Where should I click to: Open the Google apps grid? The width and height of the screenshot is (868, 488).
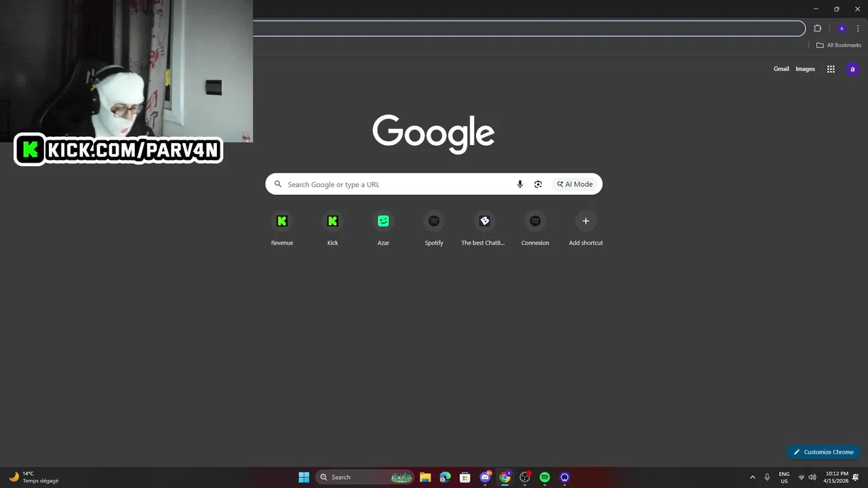831,69
